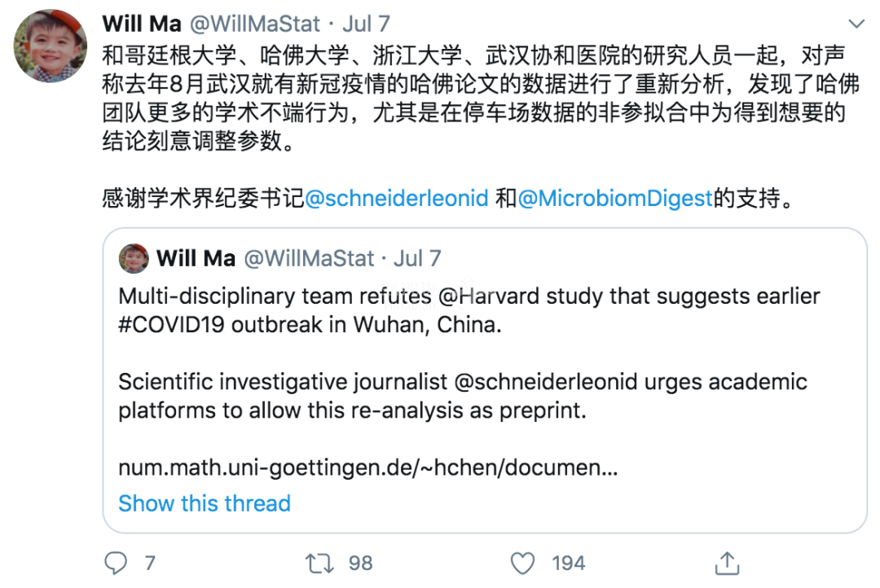Open the tweet options chevron menu

point(856,23)
